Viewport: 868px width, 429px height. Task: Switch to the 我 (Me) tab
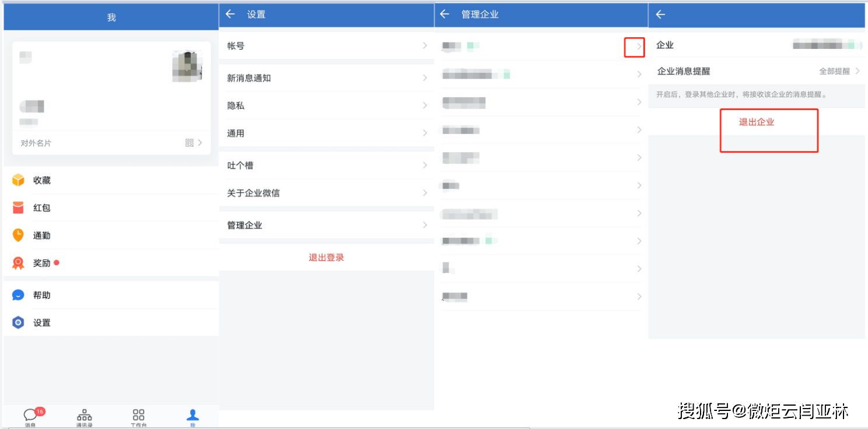(192, 416)
